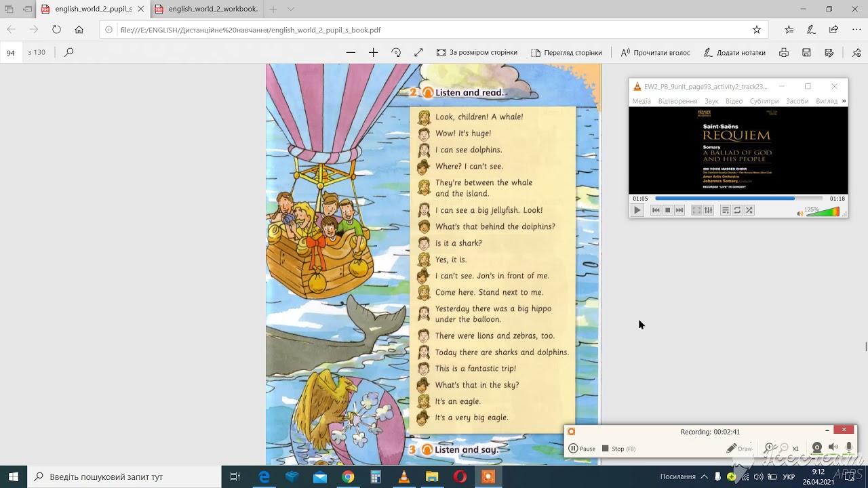Open the VLC Звук menu
This screenshot has height=488, width=868.
(711, 101)
